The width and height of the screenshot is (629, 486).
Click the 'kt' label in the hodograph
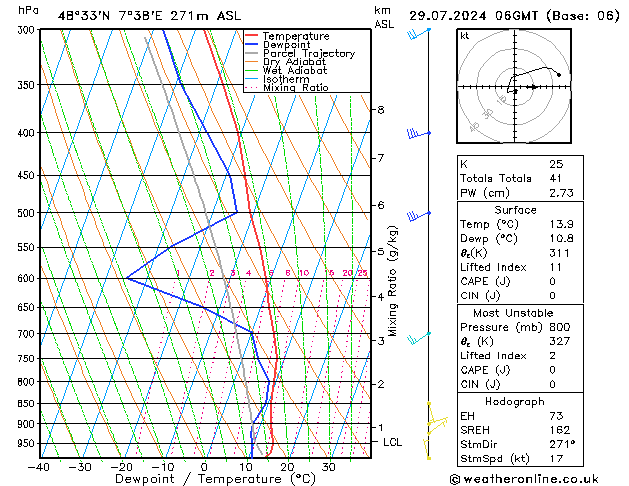pos(465,36)
